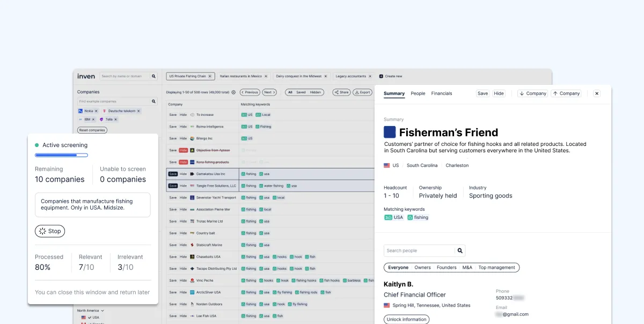Click the plus icon for Create new

pos(382,76)
